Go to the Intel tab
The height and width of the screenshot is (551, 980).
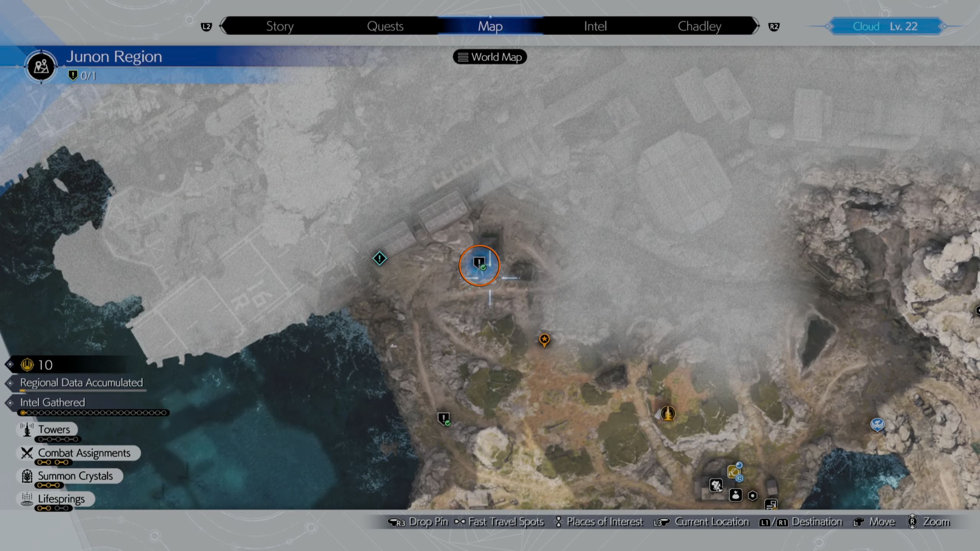pos(595,26)
